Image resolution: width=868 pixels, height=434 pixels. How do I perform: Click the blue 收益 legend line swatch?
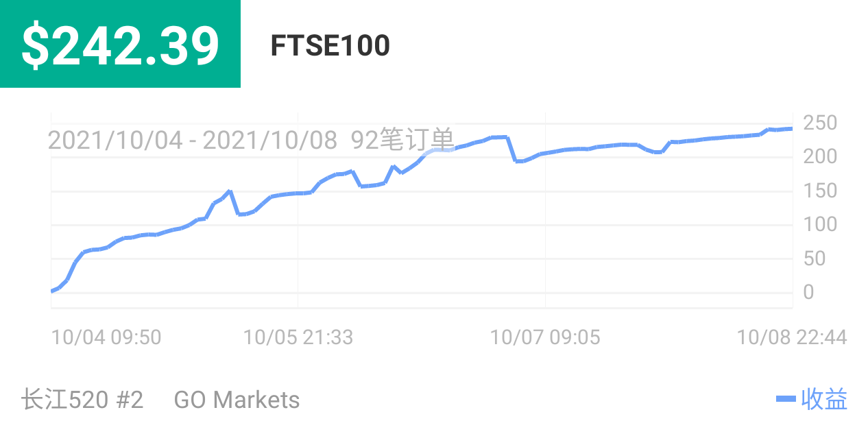786,399
